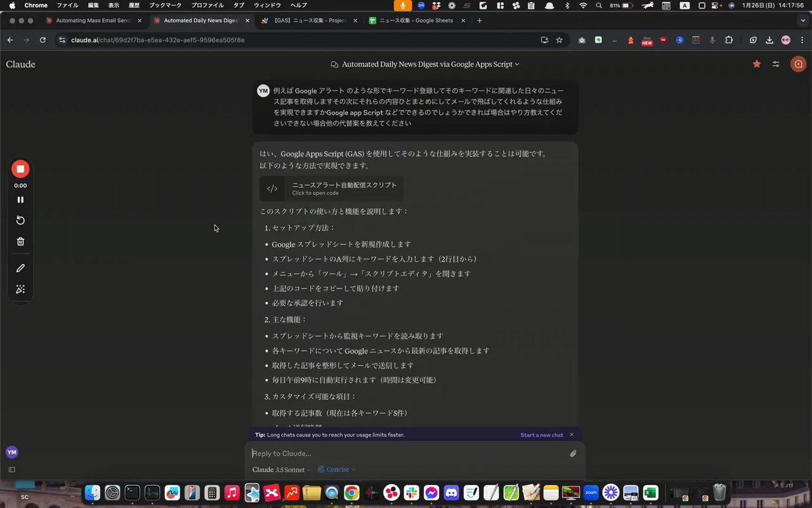Screen dimensions: 812x508
Task: Start a new chat with the round orange button
Action: (x=798, y=64)
